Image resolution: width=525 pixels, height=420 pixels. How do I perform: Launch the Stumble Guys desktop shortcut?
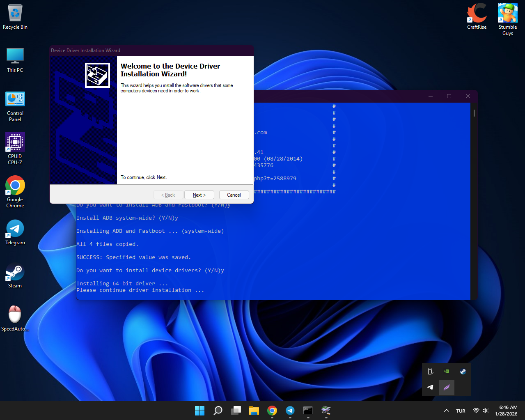tap(508, 19)
